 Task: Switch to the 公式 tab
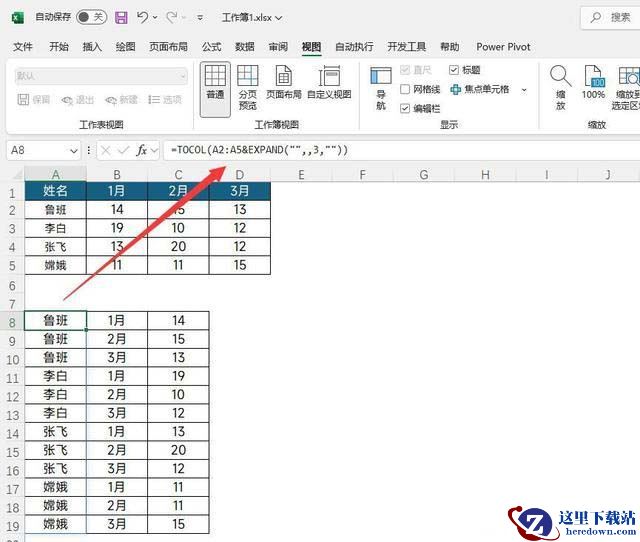pos(211,47)
